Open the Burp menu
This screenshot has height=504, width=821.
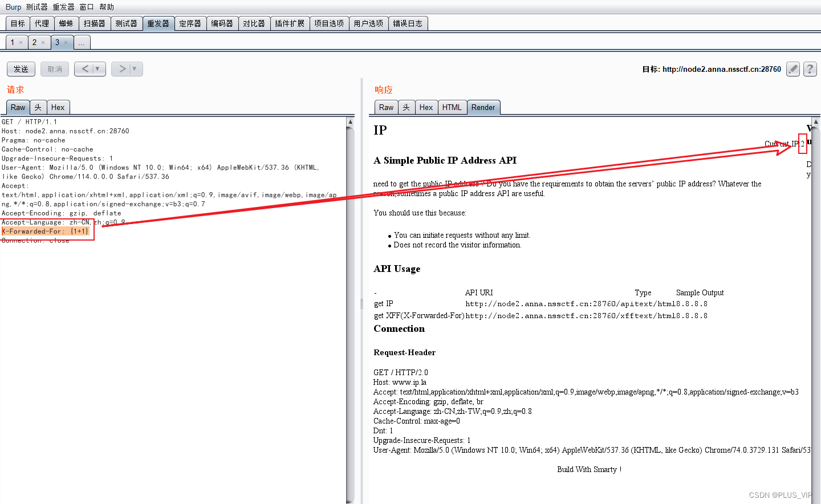pos(13,7)
